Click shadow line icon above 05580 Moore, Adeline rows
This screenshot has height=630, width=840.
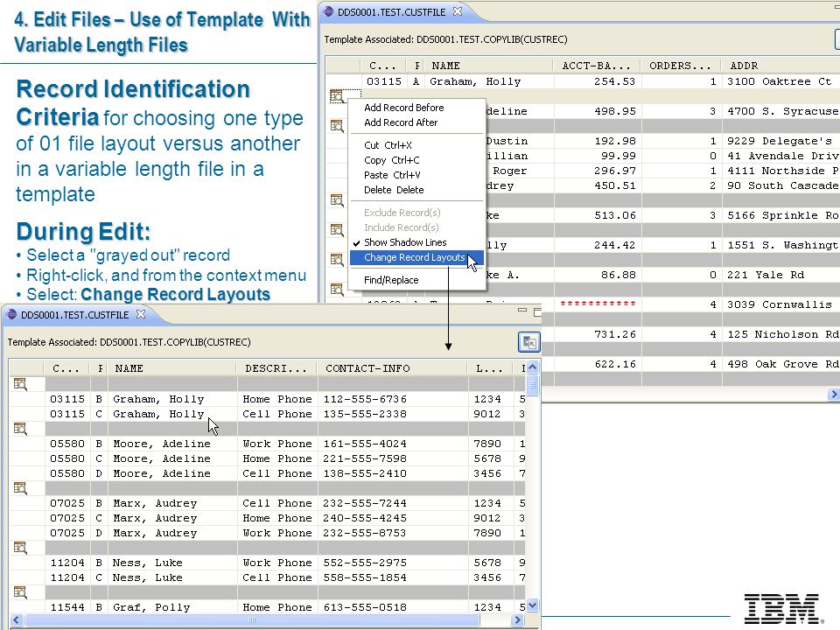(x=20, y=429)
